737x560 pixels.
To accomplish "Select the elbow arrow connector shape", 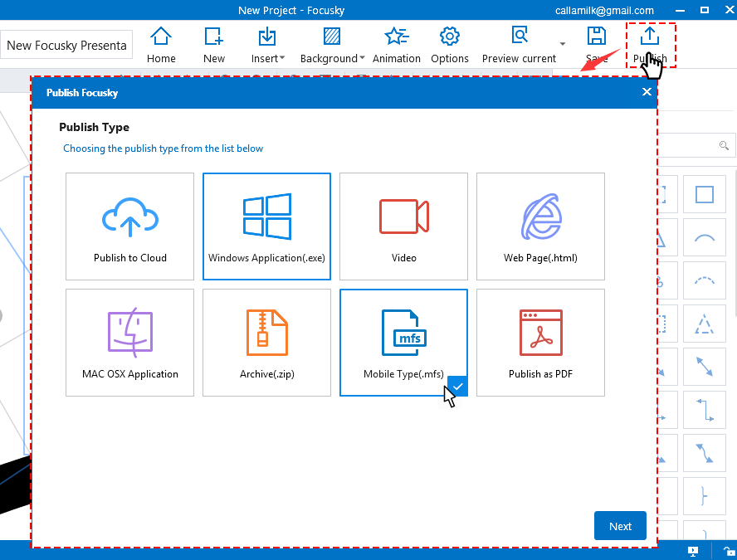I will [x=705, y=410].
